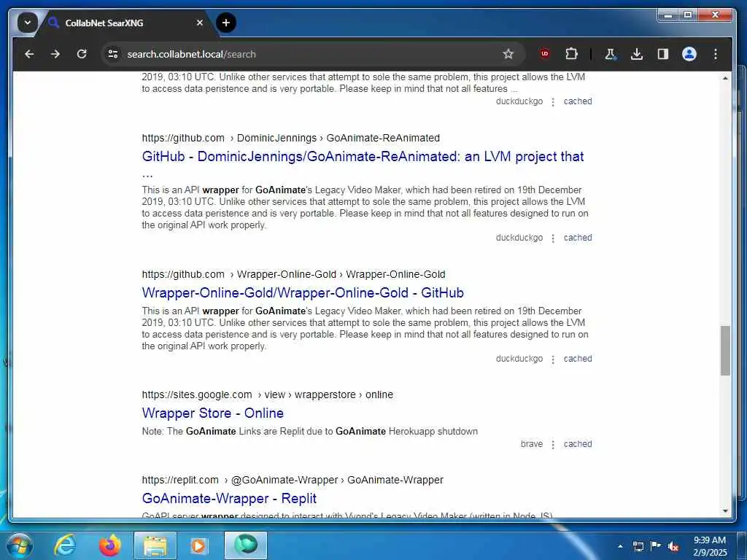
Task: Open network status tray icon
Action: (638, 546)
